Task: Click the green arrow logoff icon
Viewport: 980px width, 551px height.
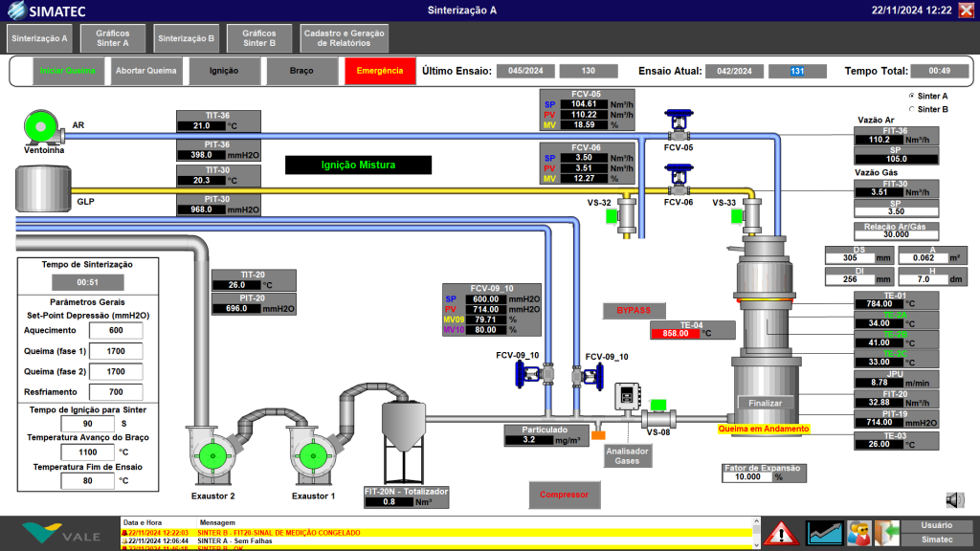Action: coord(887,532)
